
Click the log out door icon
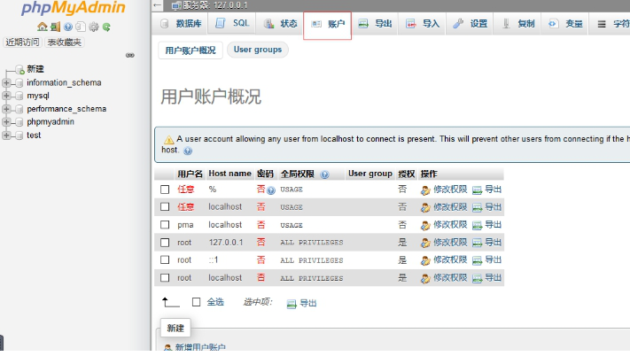coord(55,27)
